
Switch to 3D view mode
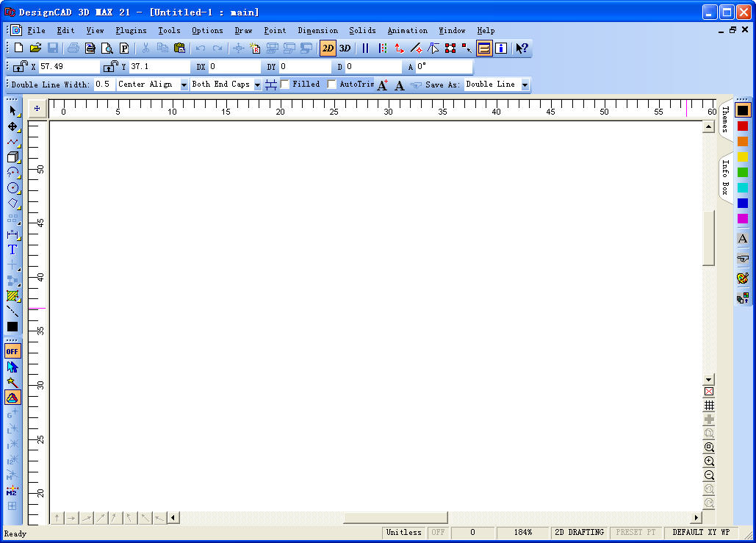[345, 48]
